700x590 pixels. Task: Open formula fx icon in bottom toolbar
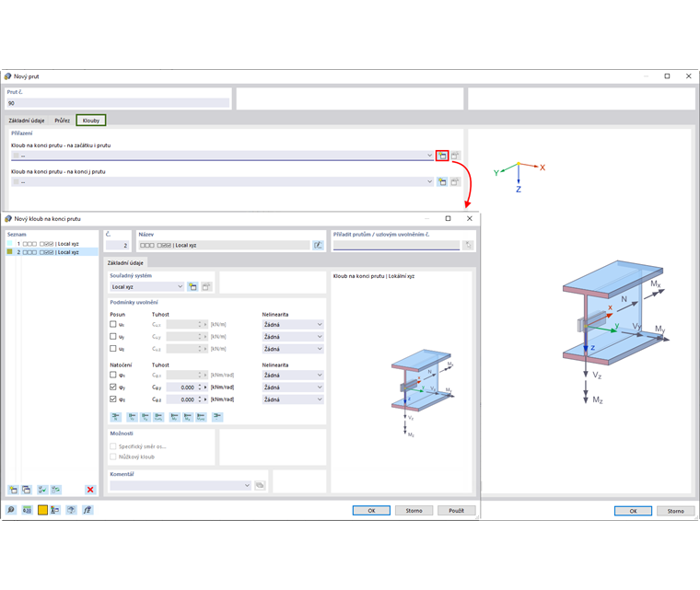(87, 510)
